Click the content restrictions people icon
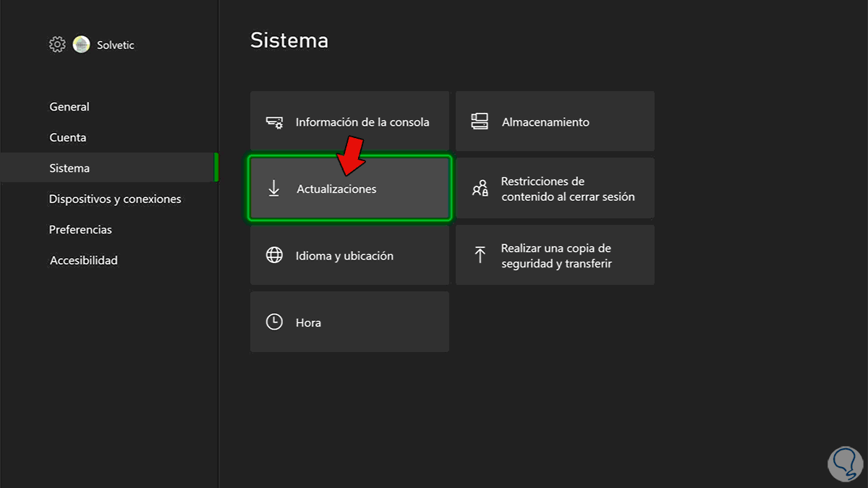 480,189
